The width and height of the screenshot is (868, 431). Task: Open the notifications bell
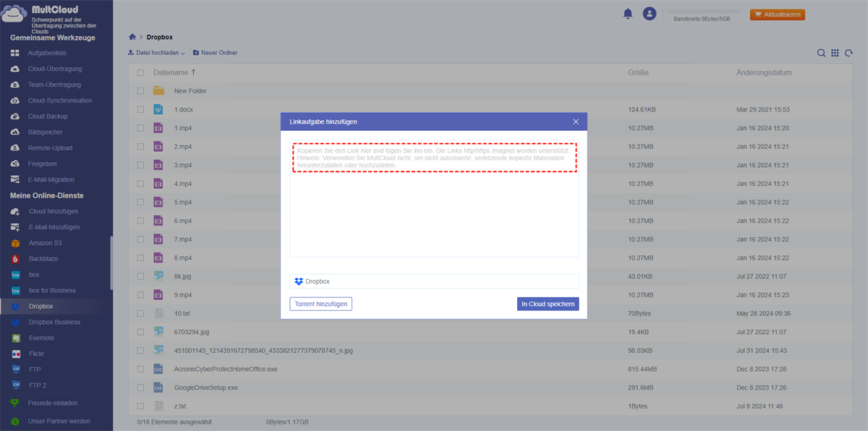tap(628, 14)
